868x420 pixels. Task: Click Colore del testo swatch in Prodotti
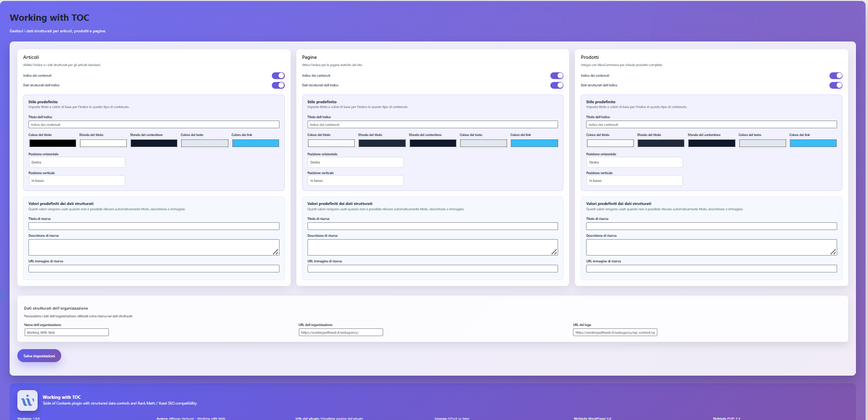click(762, 143)
